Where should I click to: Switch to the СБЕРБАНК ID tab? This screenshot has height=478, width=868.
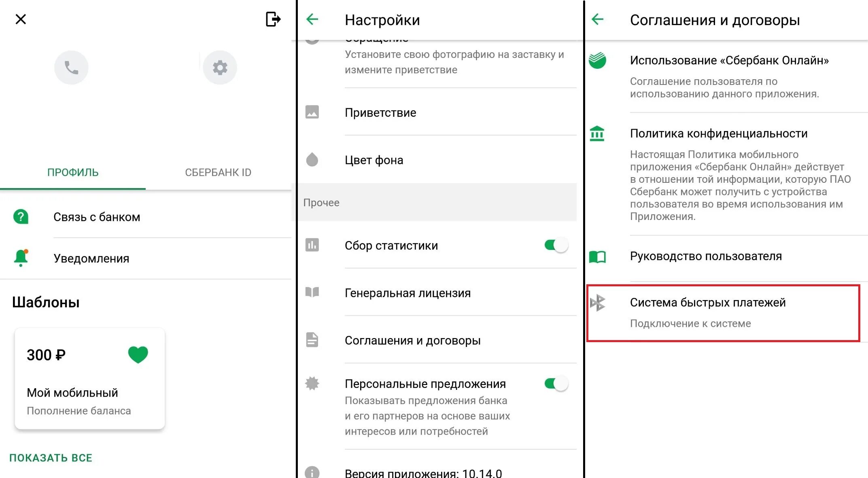(218, 173)
